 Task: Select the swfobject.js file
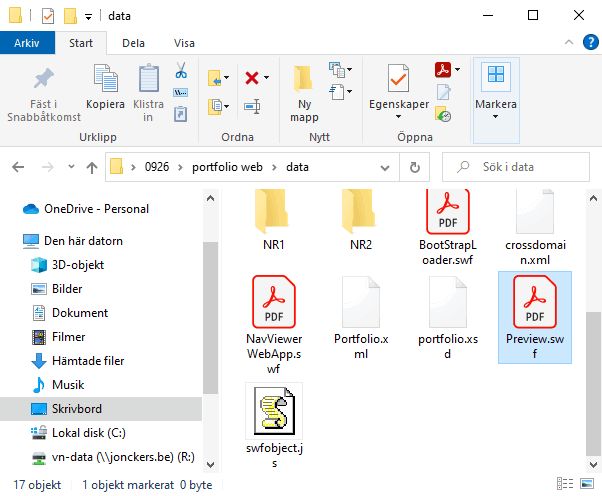tap(274, 426)
